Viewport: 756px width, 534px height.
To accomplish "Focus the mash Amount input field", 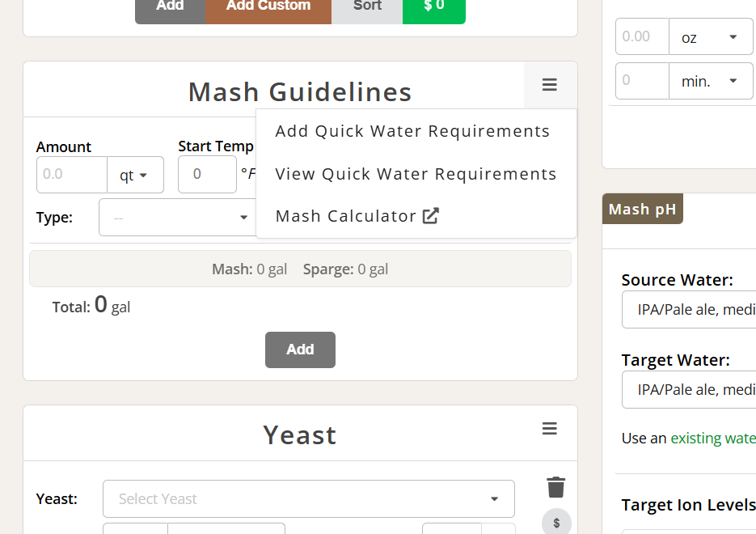I will click(72, 175).
